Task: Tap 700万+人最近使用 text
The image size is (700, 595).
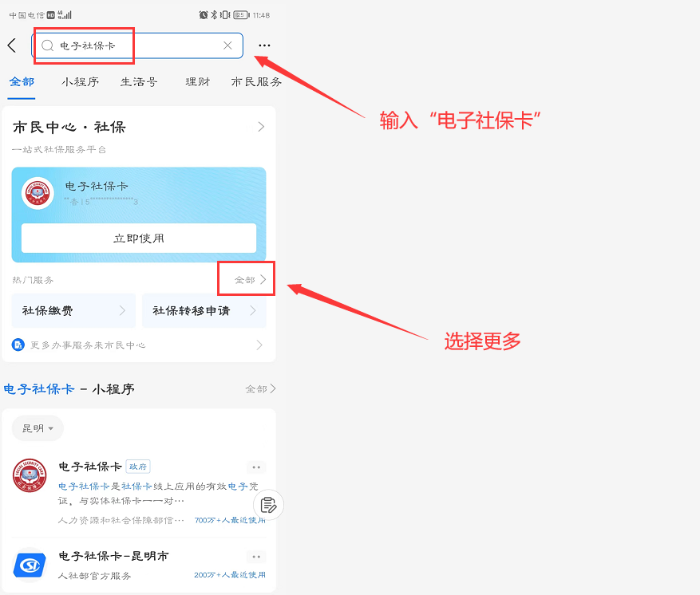Action: pyautogui.click(x=230, y=520)
